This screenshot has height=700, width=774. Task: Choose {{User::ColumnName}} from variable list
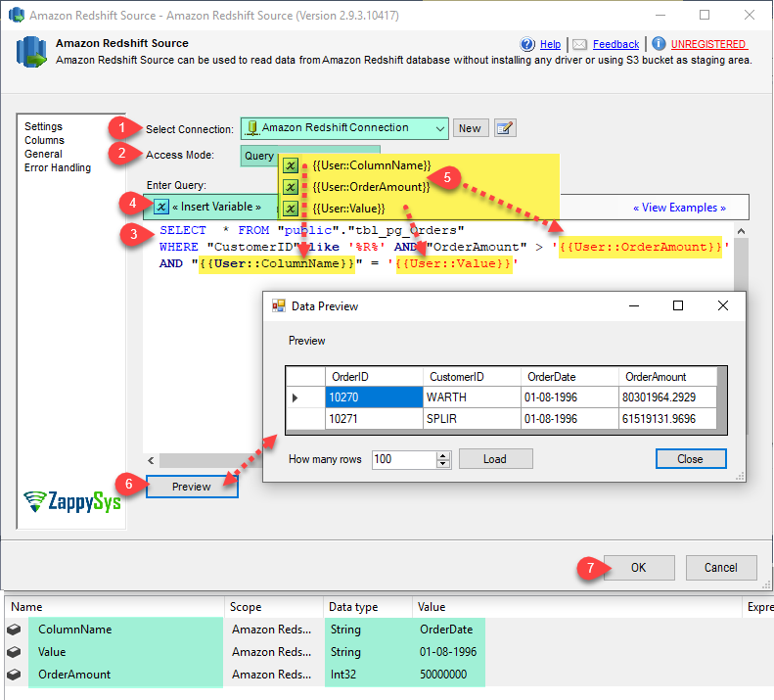(x=372, y=165)
